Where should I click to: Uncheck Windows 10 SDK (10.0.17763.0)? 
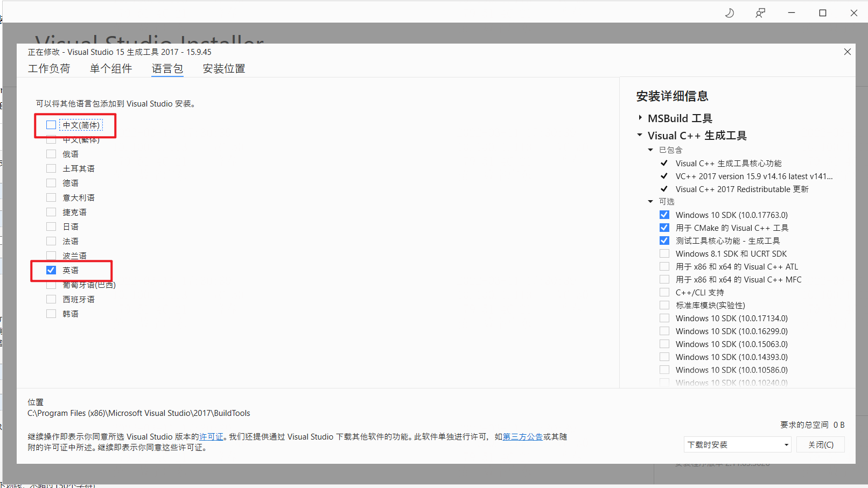tap(664, 215)
